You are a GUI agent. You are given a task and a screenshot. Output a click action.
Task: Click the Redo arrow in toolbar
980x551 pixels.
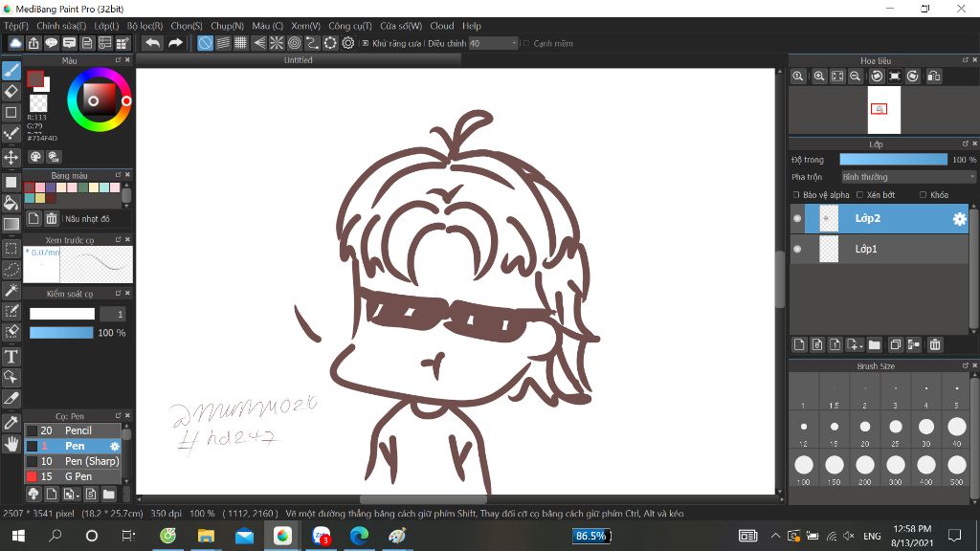click(x=176, y=43)
